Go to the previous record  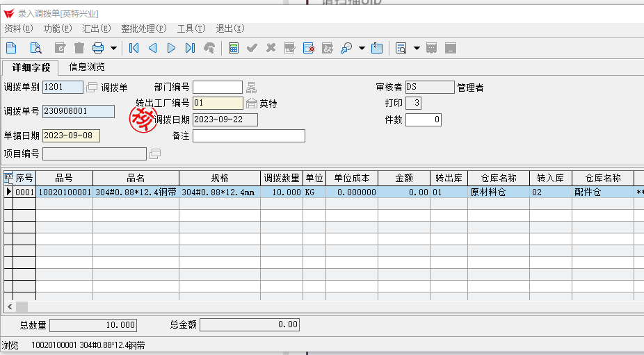coord(152,48)
